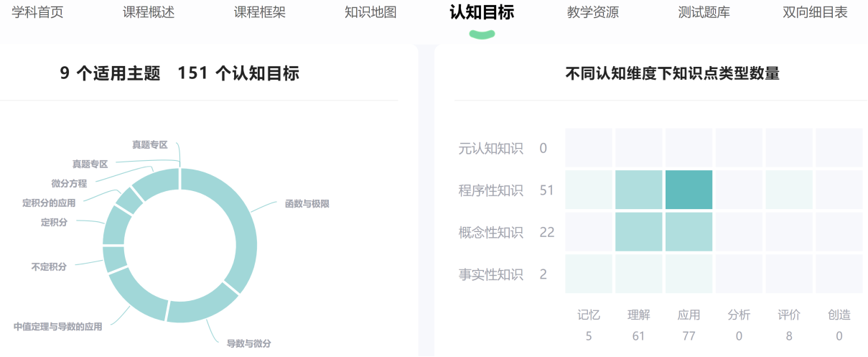Screen dimensions: 868x357
Task: Open the 双向细目表 tab
Action: pos(815,12)
